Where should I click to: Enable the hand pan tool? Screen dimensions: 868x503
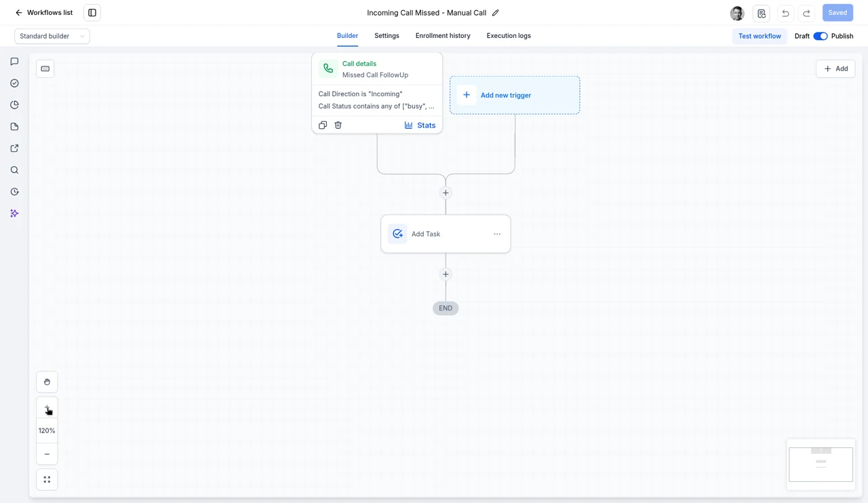point(47,382)
